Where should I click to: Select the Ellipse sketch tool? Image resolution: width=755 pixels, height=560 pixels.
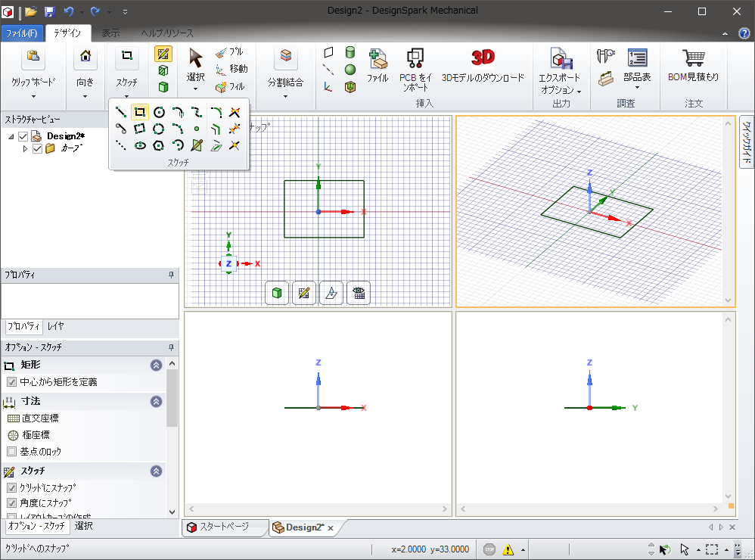click(140, 145)
